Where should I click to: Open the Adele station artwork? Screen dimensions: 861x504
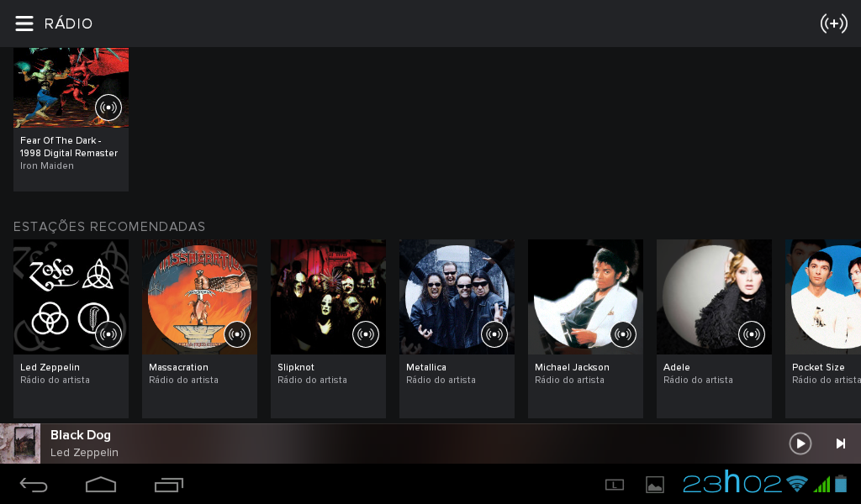714,297
